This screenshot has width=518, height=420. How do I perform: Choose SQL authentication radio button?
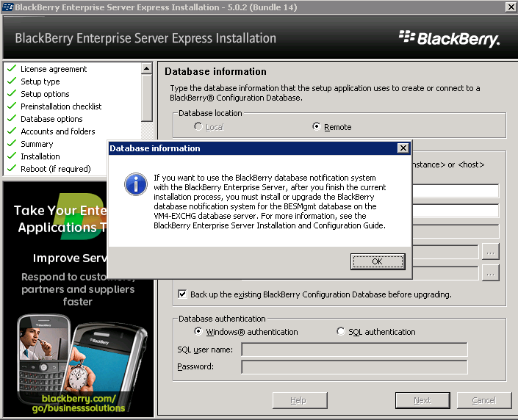[340, 332]
